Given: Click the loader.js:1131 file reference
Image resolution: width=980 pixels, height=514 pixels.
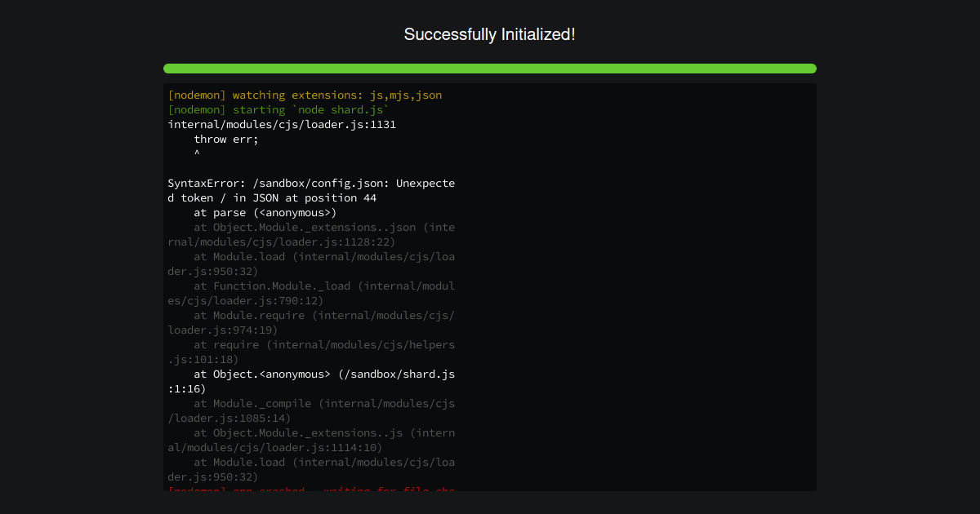Looking at the screenshot, I should [x=282, y=124].
